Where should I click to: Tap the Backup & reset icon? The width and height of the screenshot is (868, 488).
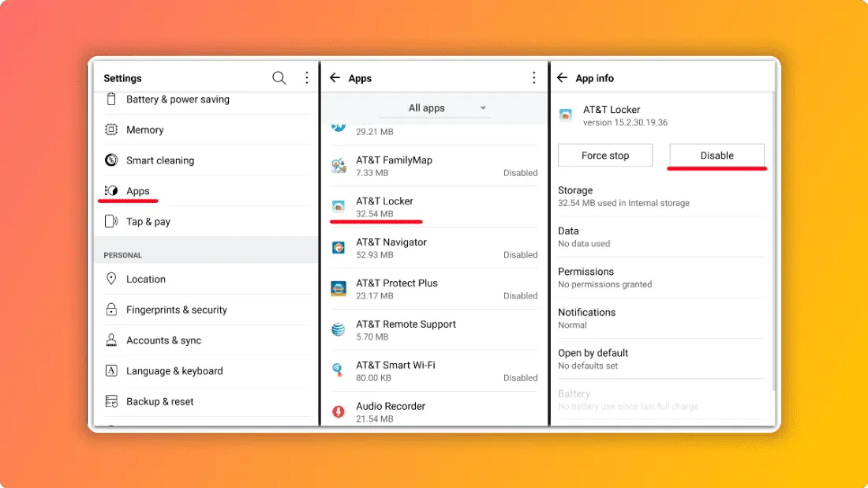(111, 401)
